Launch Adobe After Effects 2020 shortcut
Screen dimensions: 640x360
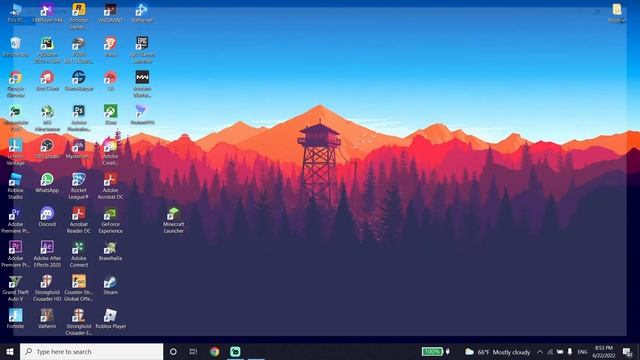(x=47, y=253)
